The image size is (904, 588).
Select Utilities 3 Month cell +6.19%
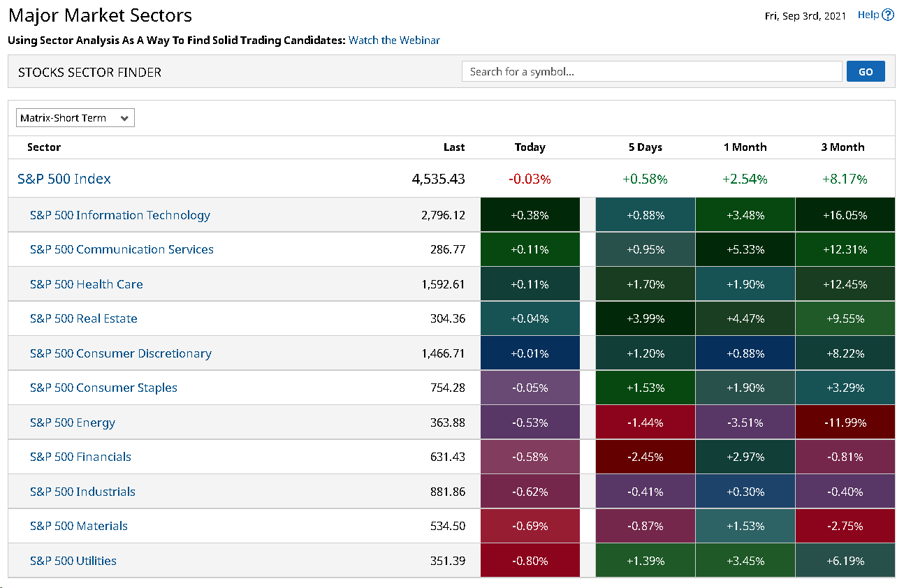click(x=845, y=561)
